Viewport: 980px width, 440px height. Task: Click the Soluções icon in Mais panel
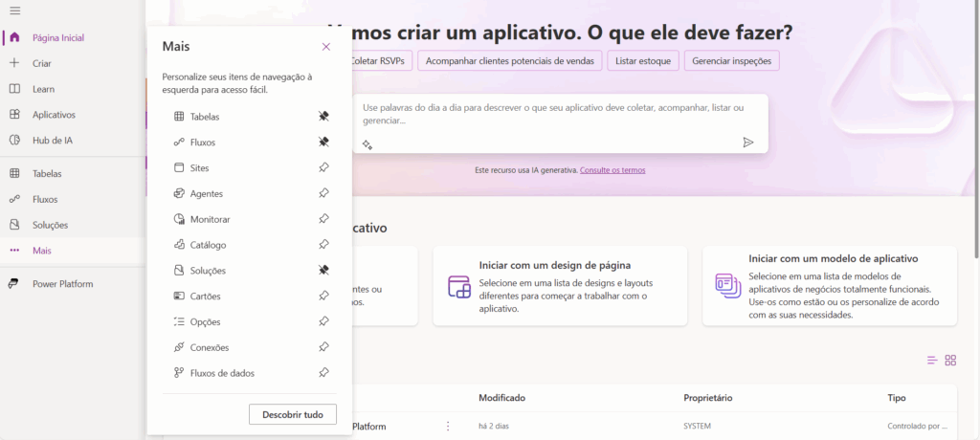point(179,271)
